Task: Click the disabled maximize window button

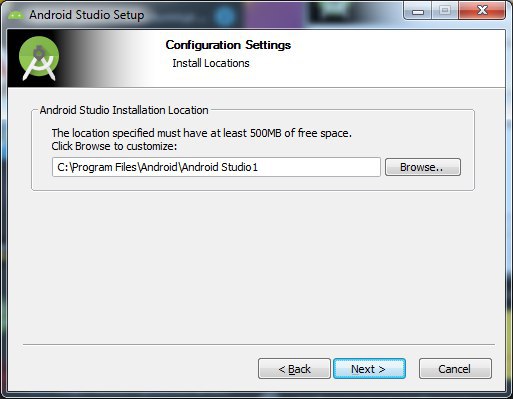Action: coord(445,11)
